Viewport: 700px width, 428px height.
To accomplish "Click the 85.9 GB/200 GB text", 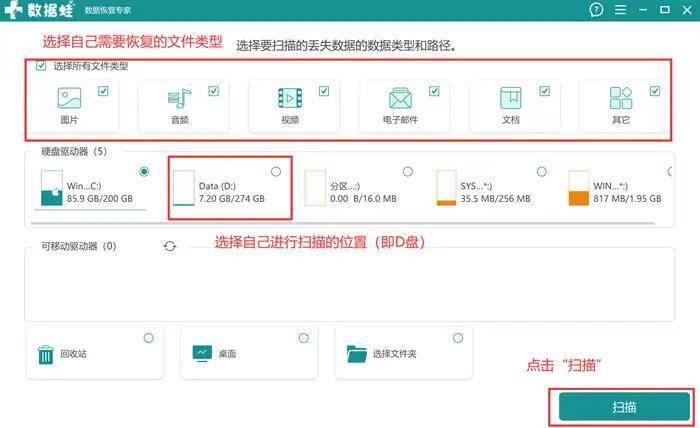I will (100, 199).
